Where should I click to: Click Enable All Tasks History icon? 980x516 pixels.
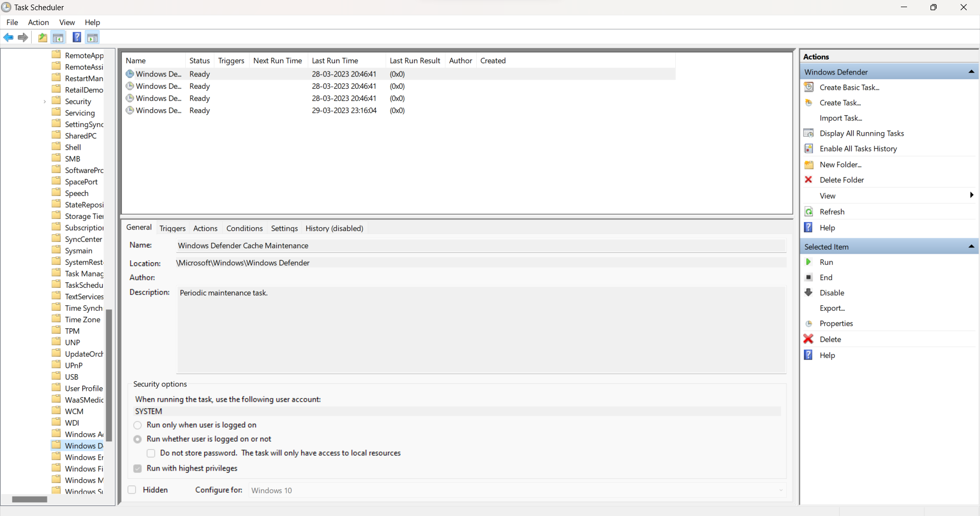(809, 149)
